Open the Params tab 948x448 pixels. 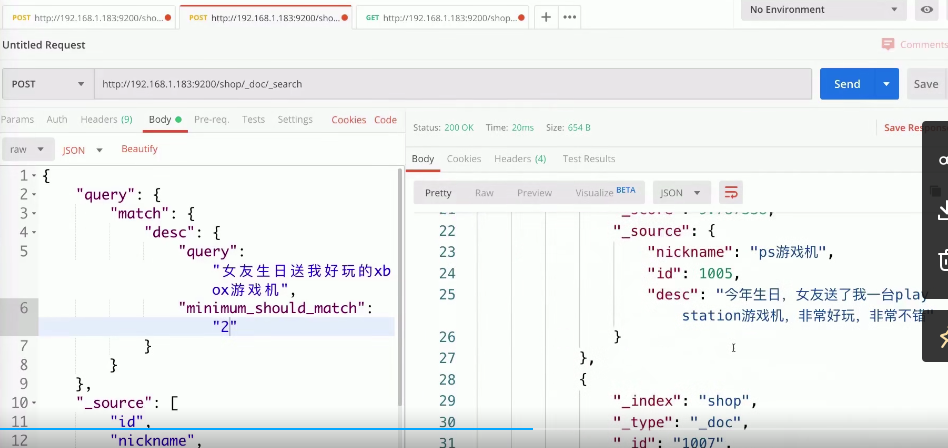[18, 120]
